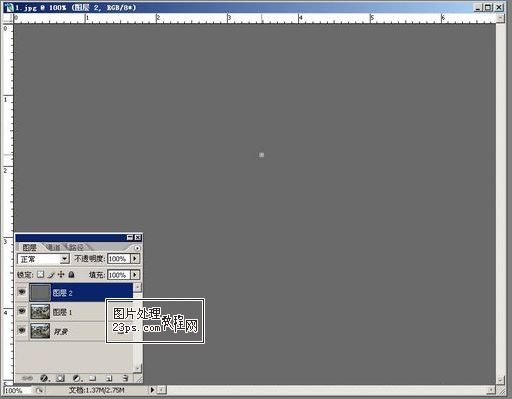Viewport: 512px width, 399px height.
Task: Open the Layers panel options menu
Action: click(137, 248)
